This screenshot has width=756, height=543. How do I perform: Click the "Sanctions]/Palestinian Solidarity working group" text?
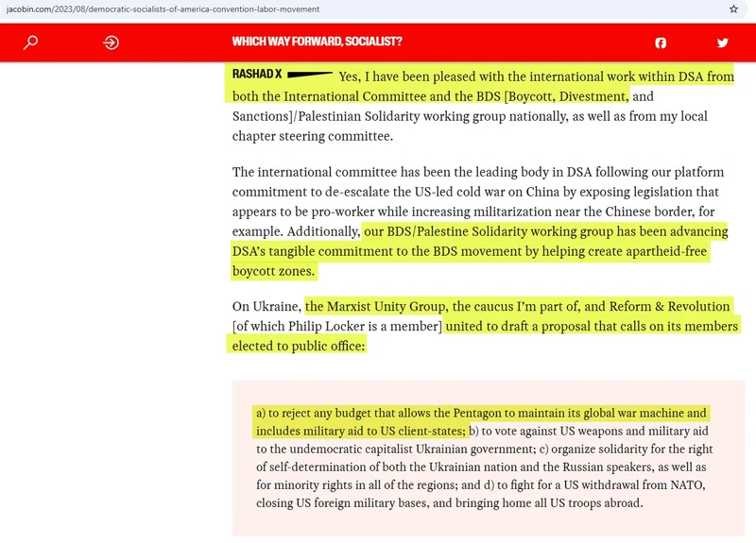coord(378,116)
